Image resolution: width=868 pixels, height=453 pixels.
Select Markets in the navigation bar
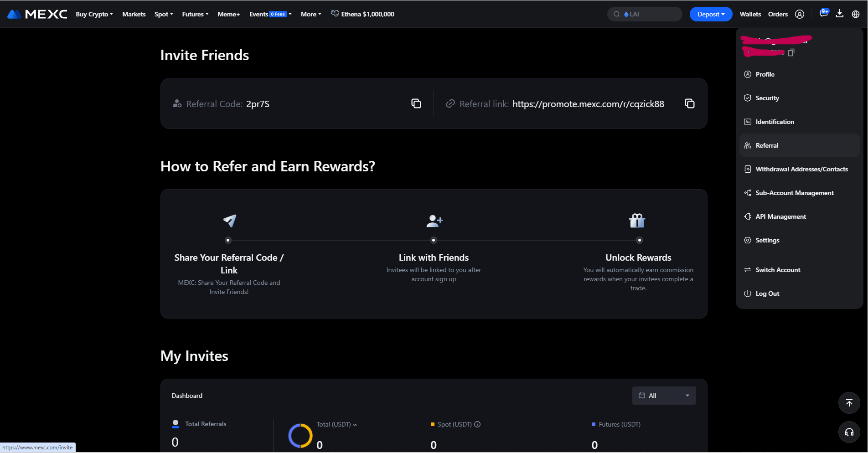point(134,14)
